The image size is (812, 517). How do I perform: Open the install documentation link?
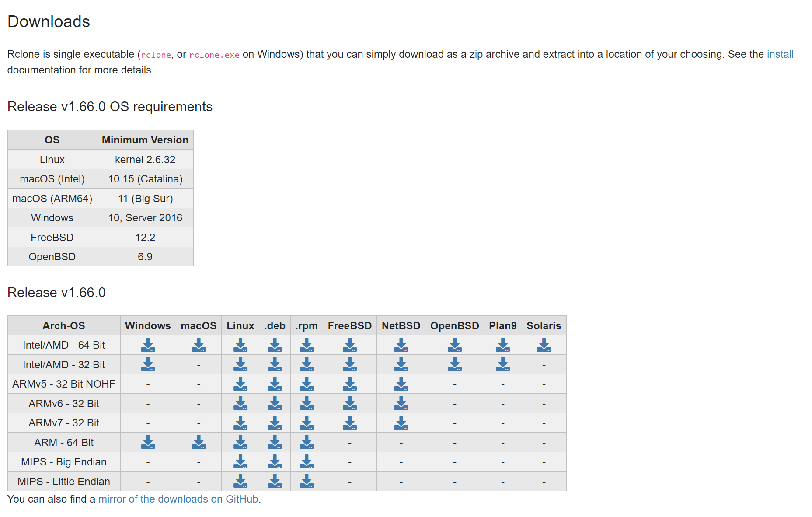780,54
